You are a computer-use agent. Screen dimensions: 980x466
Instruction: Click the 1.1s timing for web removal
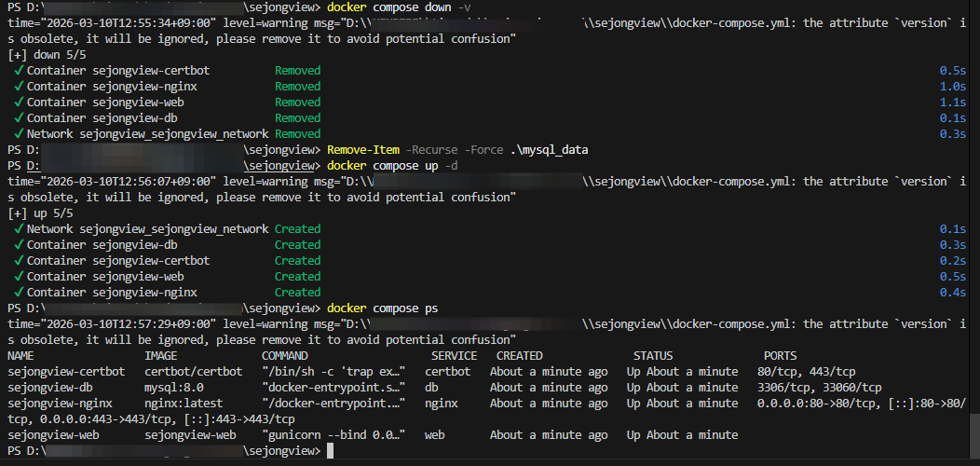point(952,102)
